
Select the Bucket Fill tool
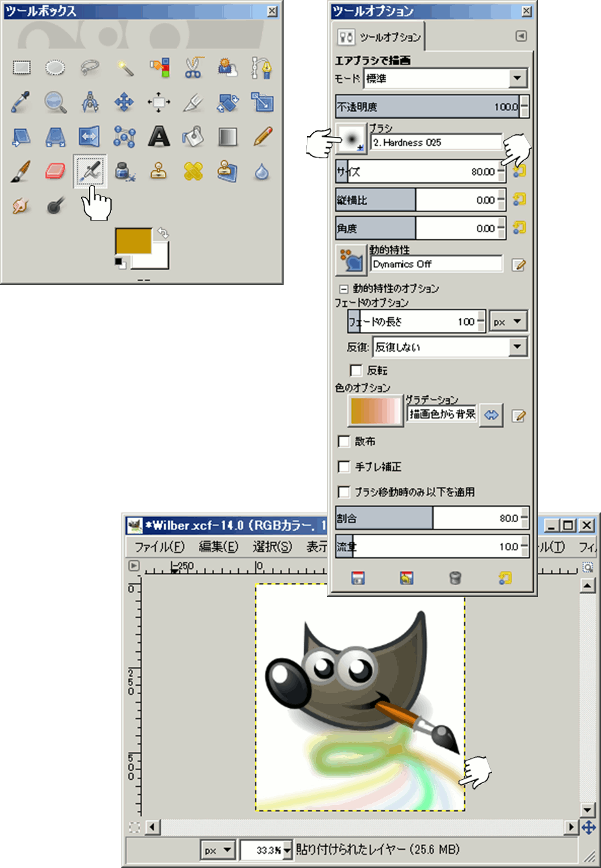[193, 137]
